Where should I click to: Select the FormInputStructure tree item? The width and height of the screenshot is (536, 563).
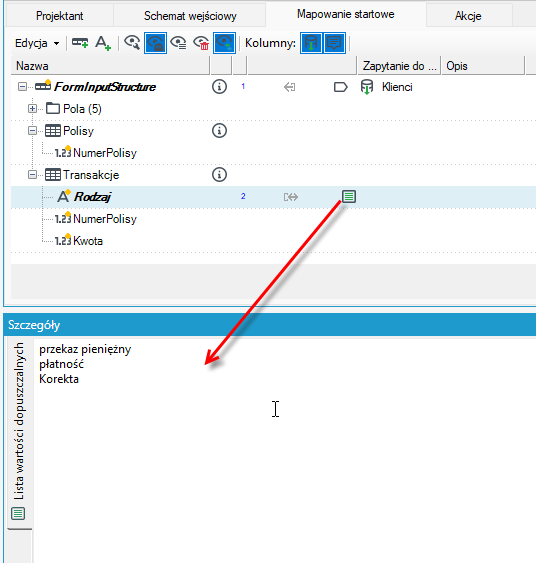point(105,87)
